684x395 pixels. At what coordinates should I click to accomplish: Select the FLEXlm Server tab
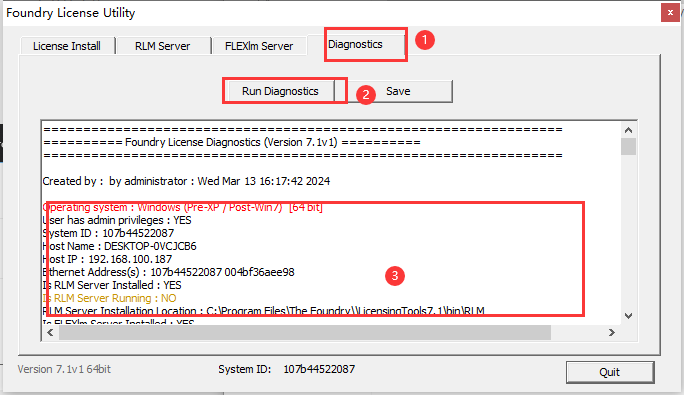[x=259, y=46]
